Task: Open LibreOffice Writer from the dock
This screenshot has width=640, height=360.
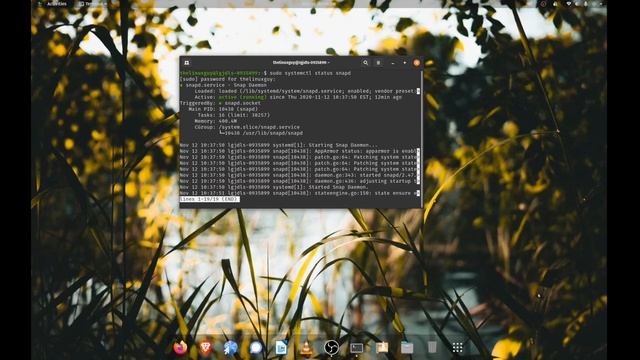Action: 281,347
